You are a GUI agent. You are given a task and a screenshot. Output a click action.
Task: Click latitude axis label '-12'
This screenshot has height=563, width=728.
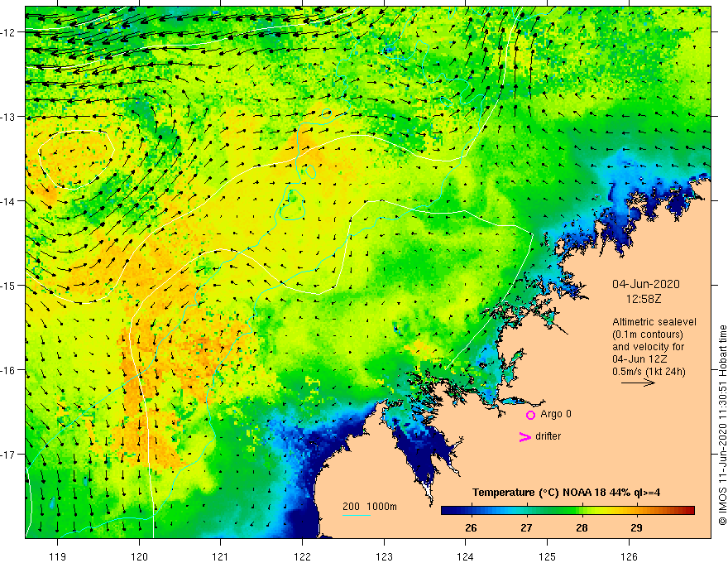point(8,32)
